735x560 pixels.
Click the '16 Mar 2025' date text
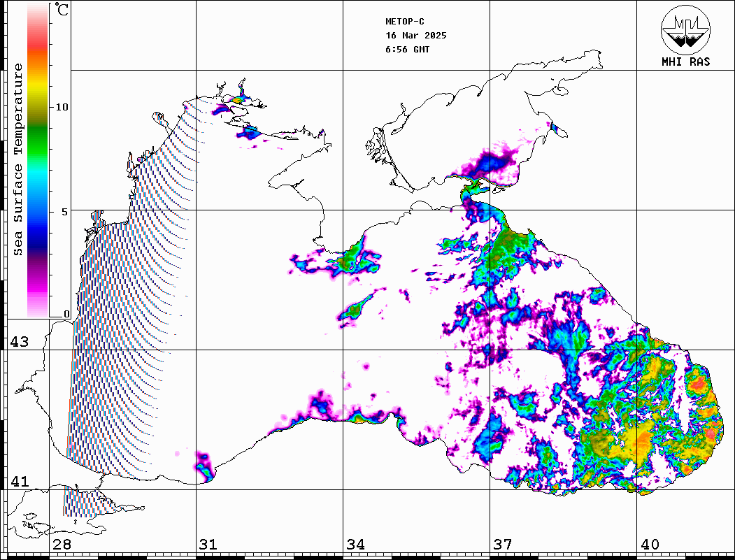point(416,36)
